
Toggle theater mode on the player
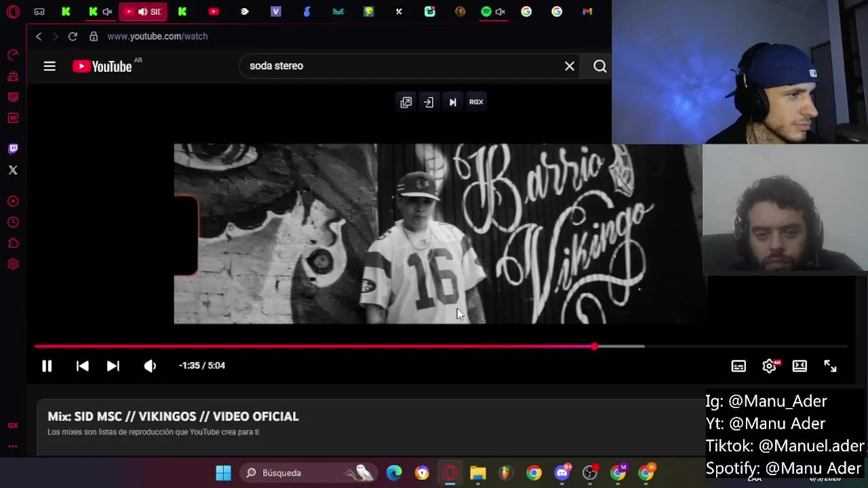click(x=800, y=366)
